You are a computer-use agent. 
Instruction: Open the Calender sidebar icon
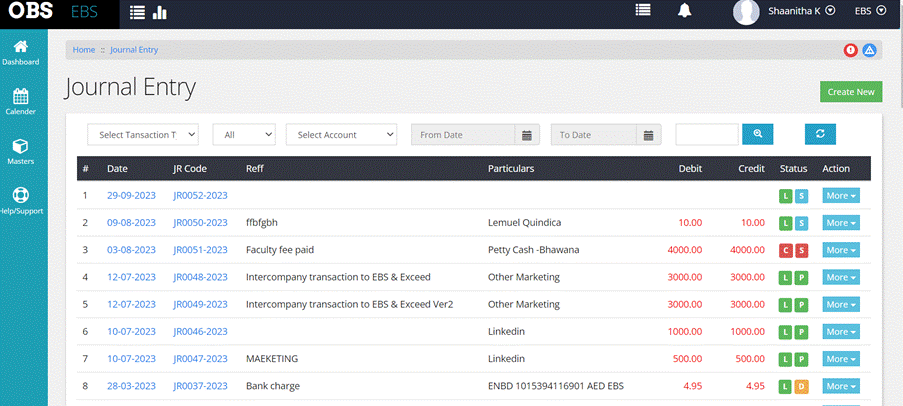point(21,97)
